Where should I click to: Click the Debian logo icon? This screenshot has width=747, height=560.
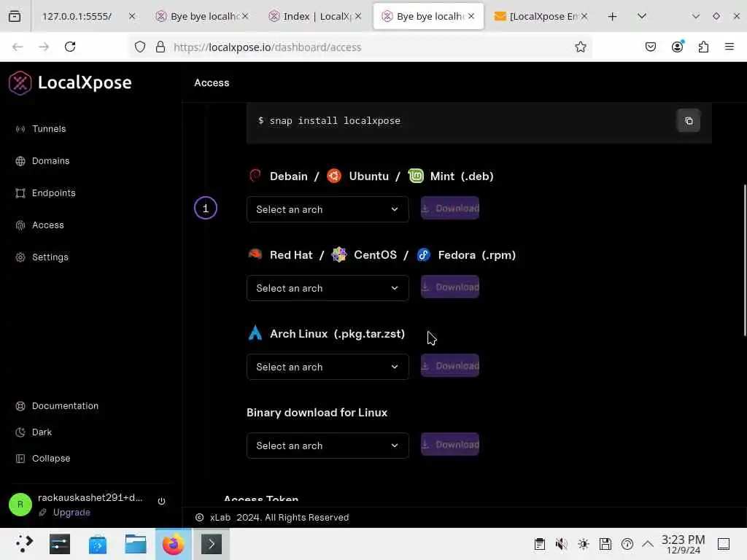[255, 176]
